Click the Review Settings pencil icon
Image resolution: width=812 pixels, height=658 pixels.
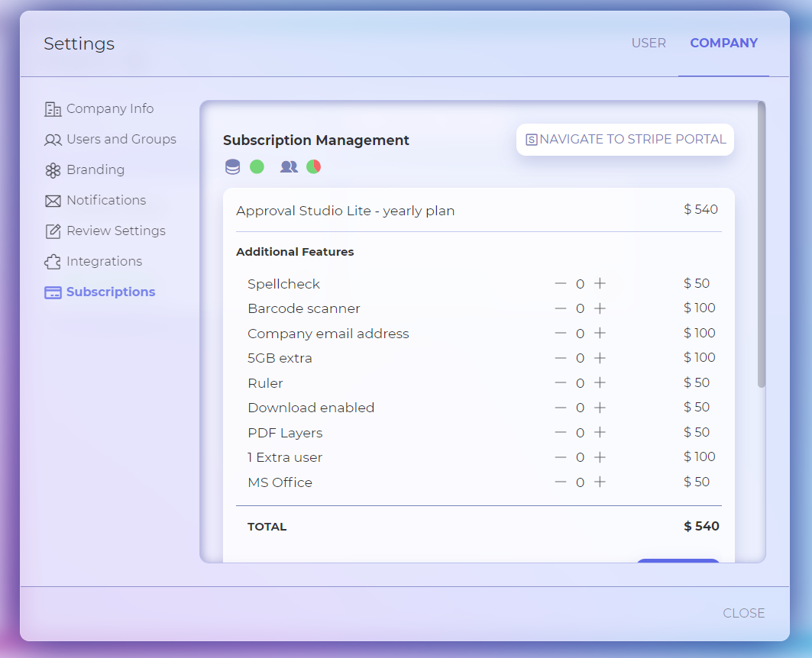(x=52, y=231)
